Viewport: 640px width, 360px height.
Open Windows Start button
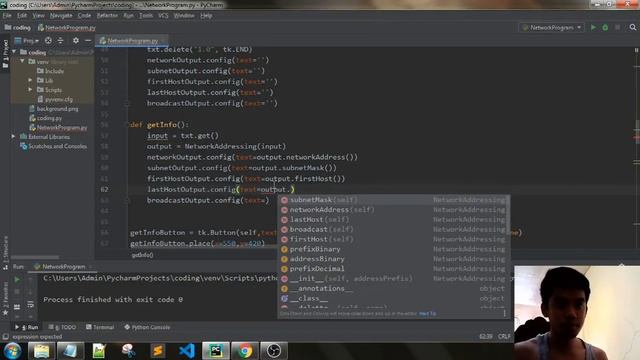pos(12,351)
